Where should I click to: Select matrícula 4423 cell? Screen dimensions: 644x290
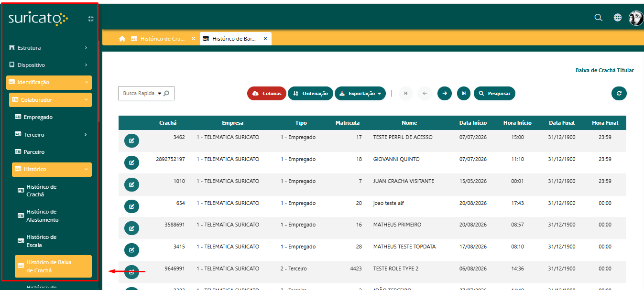click(x=356, y=269)
